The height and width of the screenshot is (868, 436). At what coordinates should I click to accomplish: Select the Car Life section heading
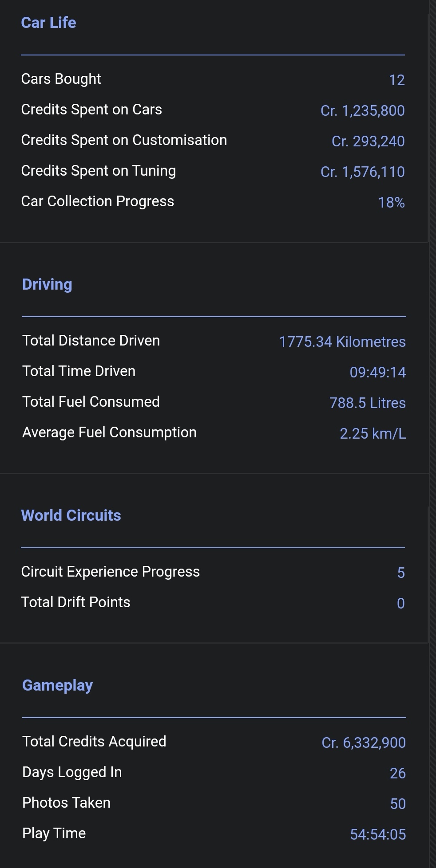coord(48,23)
